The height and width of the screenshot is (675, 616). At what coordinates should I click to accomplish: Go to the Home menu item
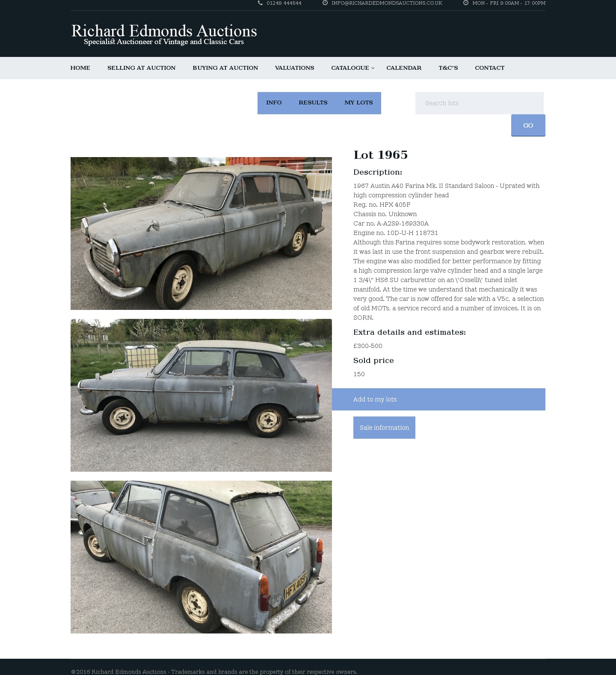pyautogui.click(x=80, y=68)
